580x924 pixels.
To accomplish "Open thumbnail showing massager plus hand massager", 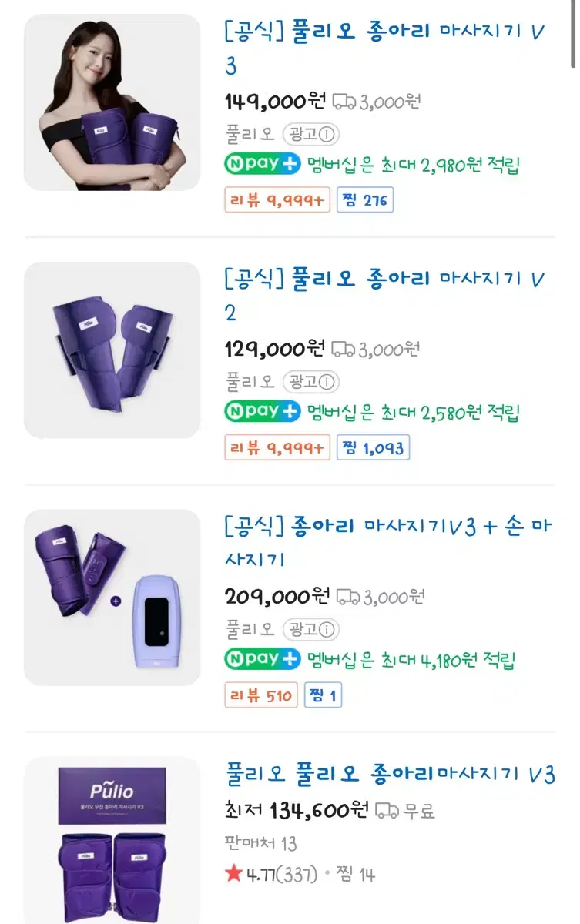I will [112, 598].
